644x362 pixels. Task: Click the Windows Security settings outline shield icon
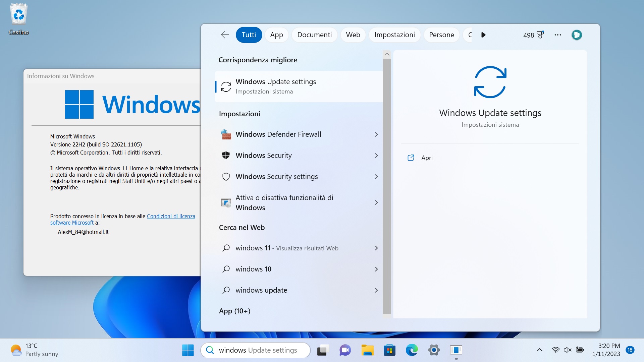pos(226,177)
